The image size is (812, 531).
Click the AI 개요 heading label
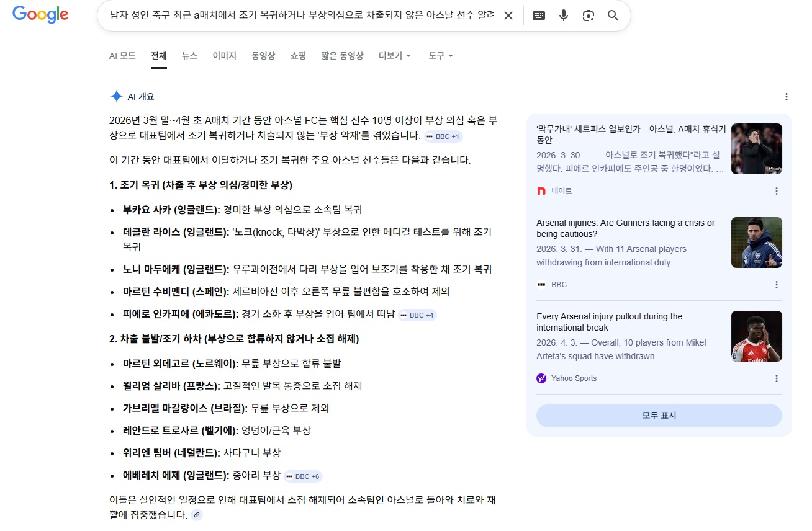pos(141,97)
